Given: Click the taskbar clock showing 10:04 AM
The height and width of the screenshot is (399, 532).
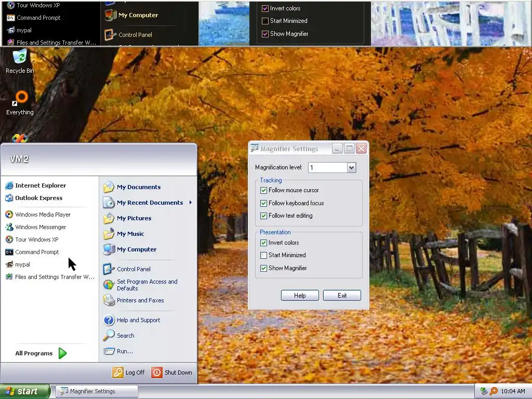Looking at the screenshot, I should point(513,391).
